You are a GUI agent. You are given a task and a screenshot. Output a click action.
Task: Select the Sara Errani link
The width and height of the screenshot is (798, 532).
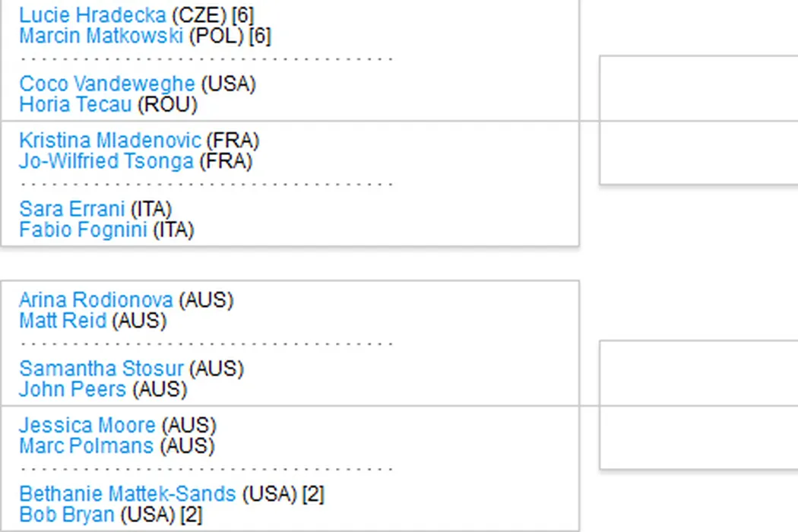coord(72,209)
